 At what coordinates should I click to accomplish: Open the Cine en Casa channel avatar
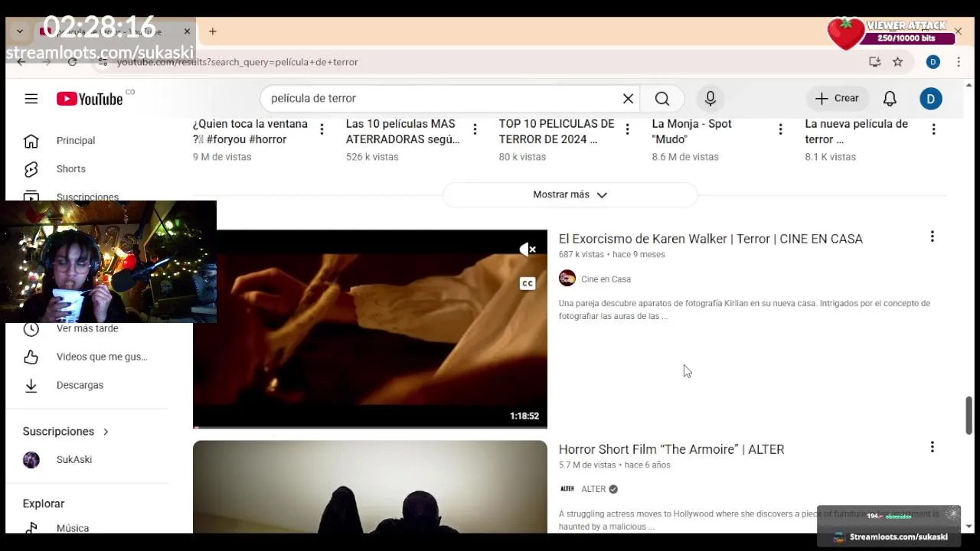coord(567,279)
